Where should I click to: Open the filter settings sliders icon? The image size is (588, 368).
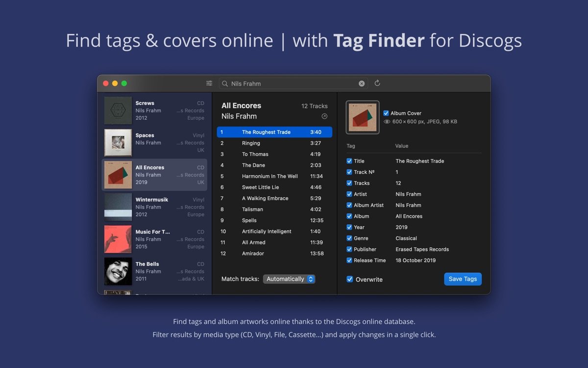[x=209, y=83]
